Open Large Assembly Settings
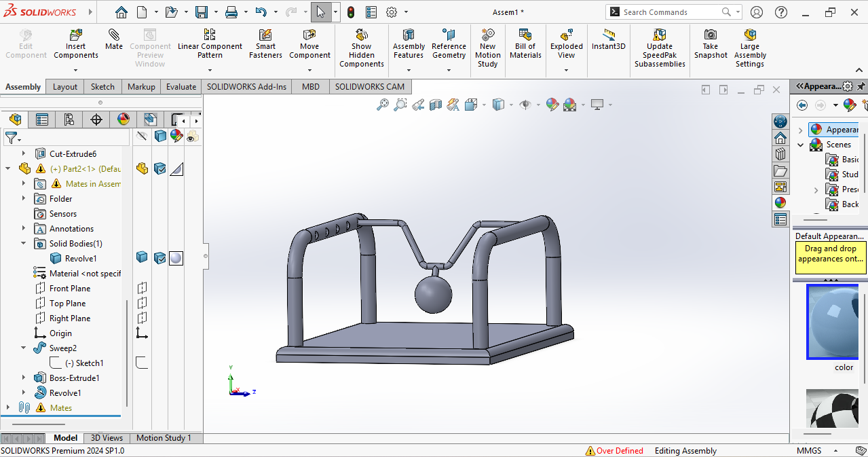Viewport: 868px width, 457px height. (x=750, y=48)
